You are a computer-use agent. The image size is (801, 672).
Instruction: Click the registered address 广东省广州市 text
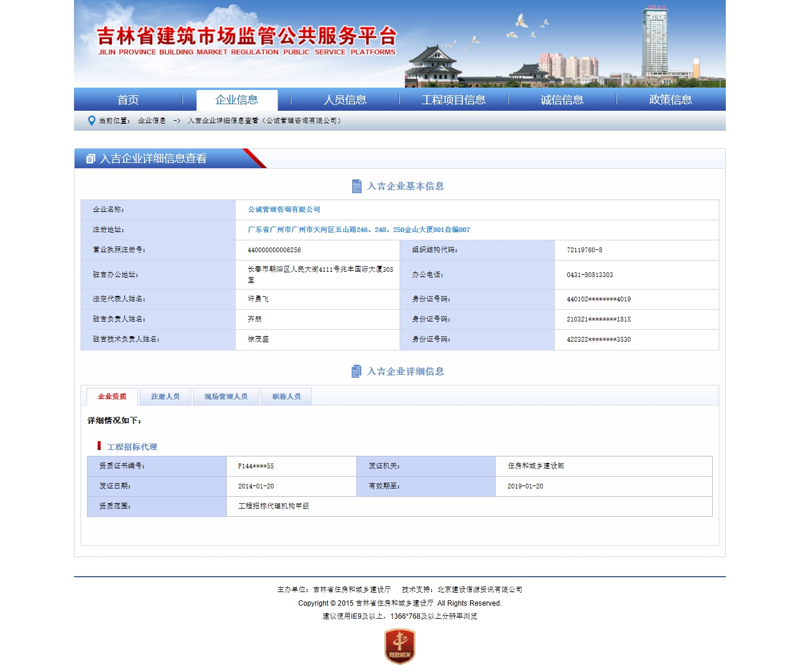[359, 230]
